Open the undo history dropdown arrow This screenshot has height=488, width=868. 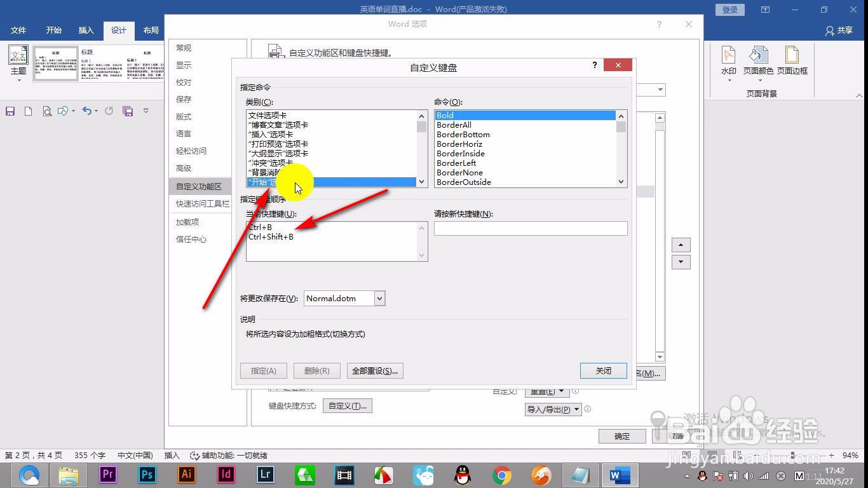pos(96,111)
